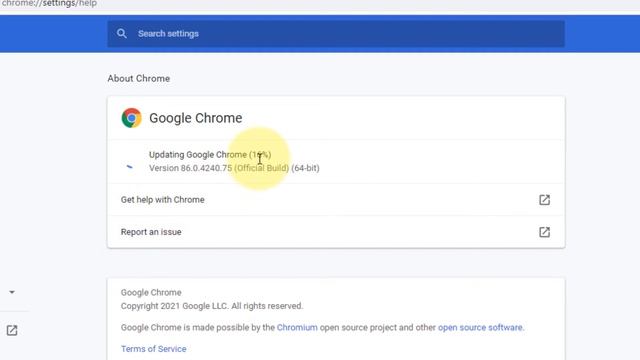
Task: Open the Get help with Chrome row
Action: click(x=336, y=200)
